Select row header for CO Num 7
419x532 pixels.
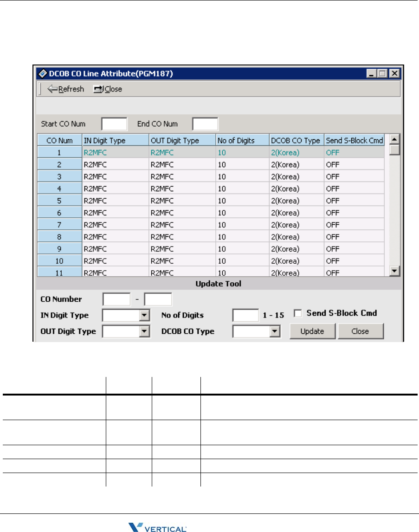tap(60, 225)
